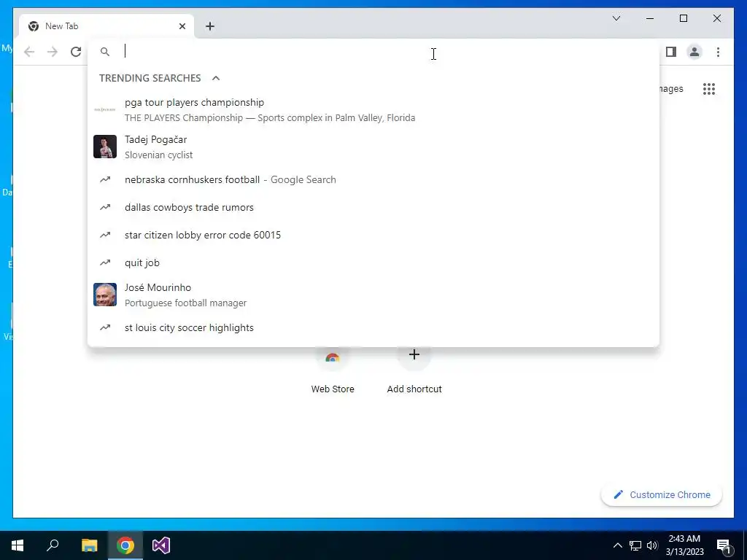Select pga tour players championship suggestion
This screenshot has height=560, width=747.
click(x=373, y=110)
